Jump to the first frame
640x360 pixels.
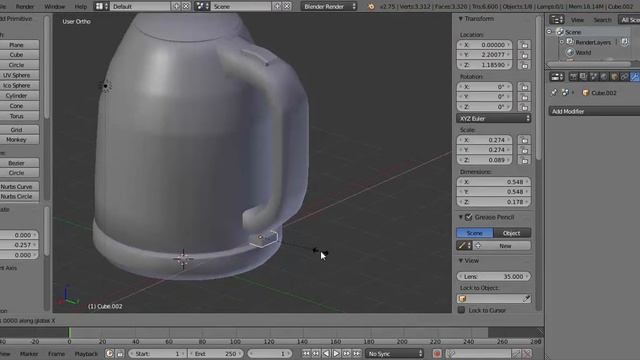coord(306,354)
